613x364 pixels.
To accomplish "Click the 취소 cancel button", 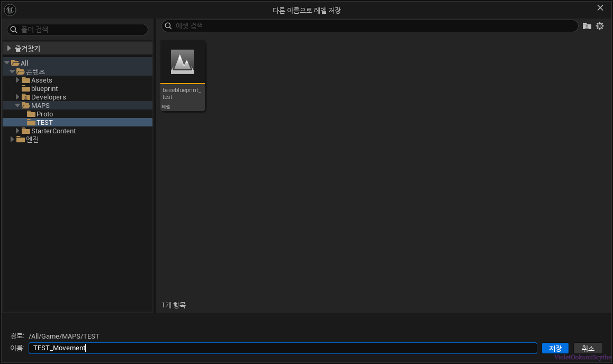I will [588, 348].
